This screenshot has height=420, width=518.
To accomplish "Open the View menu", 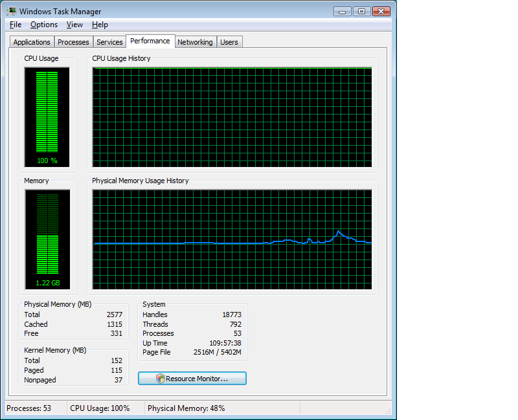I will click(x=74, y=25).
